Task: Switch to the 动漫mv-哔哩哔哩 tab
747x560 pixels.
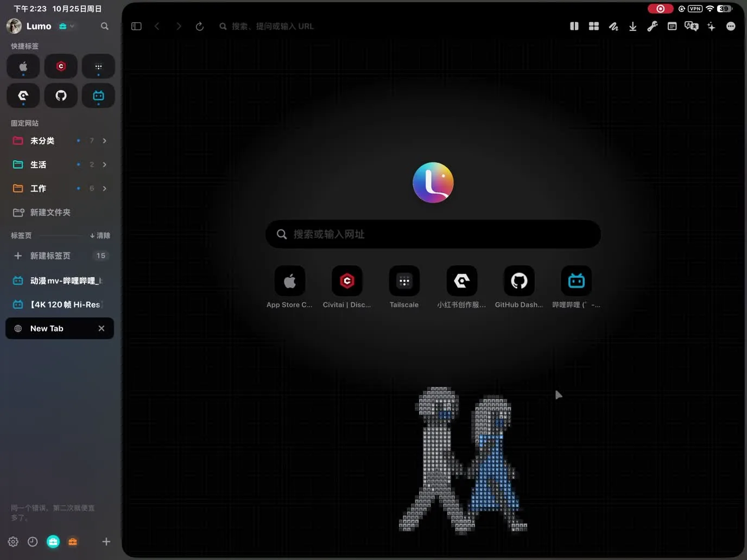Action: [x=60, y=281]
